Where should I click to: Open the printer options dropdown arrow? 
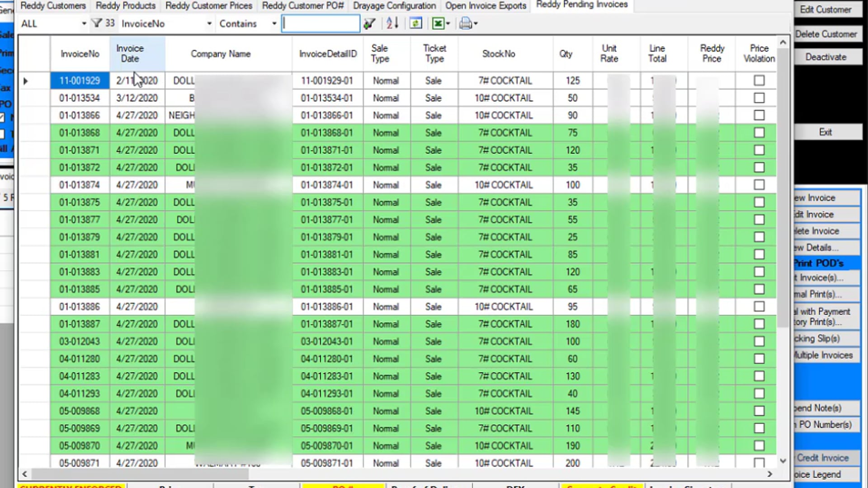pos(476,23)
